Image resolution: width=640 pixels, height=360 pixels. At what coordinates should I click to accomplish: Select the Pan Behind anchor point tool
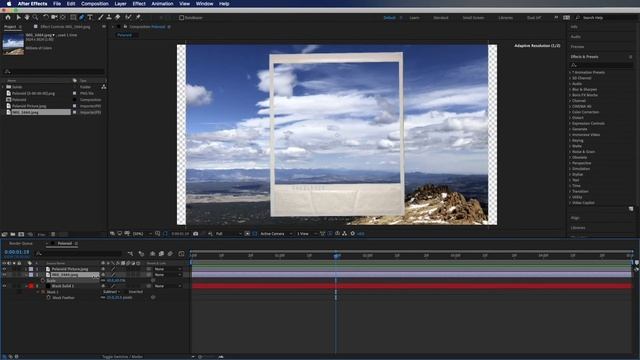(63, 18)
